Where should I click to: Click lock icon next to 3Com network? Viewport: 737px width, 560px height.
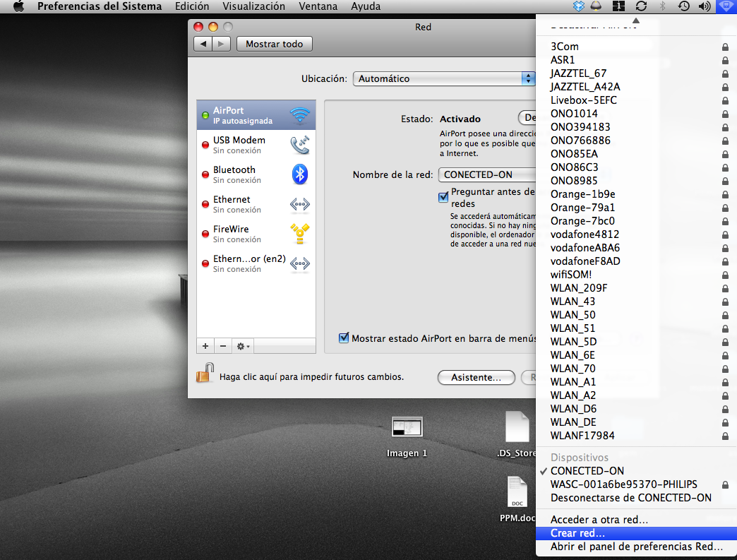coord(725,47)
